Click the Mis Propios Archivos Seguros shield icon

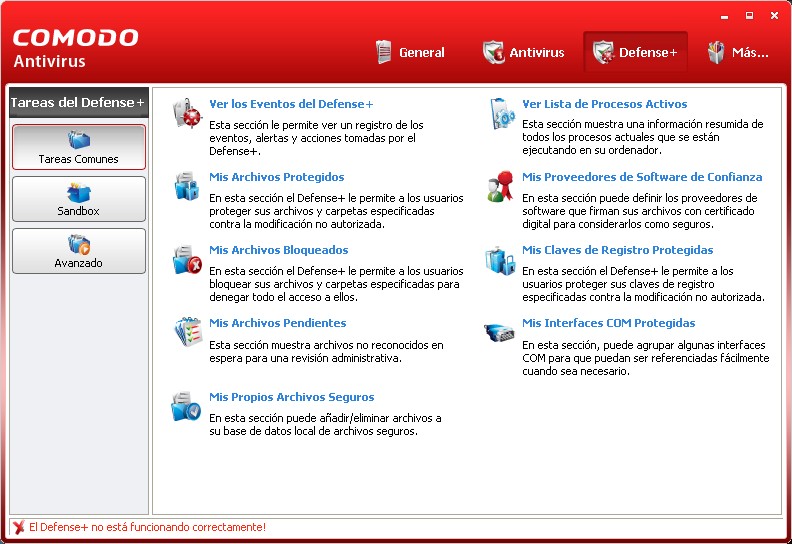point(186,407)
